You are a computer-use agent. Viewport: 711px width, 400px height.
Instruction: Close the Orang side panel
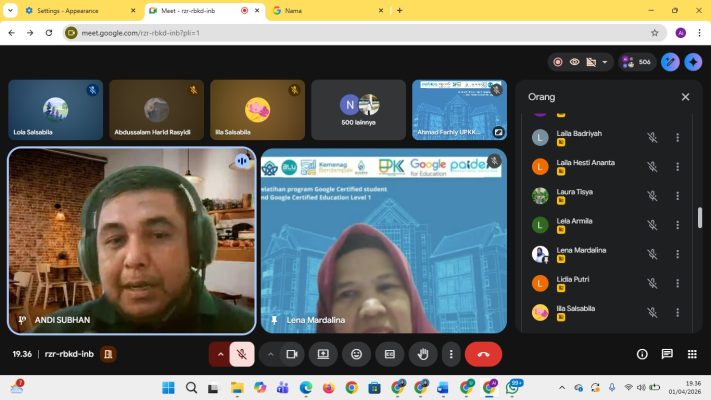685,97
